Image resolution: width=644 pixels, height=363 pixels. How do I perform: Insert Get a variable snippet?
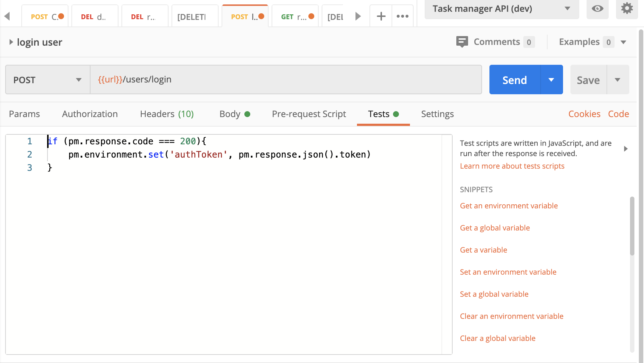point(483,250)
